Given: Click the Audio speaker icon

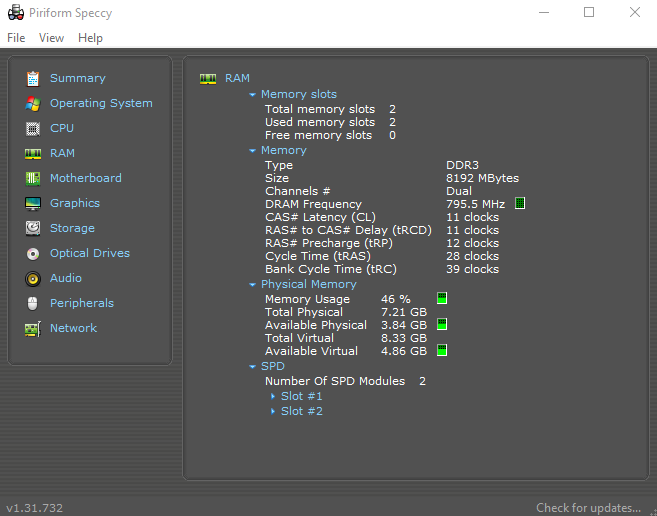Looking at the screenshot, I should [33, 279].
